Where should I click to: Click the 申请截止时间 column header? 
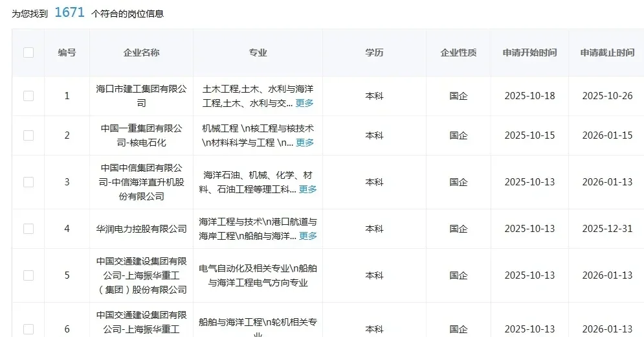[x=608, y=52]
